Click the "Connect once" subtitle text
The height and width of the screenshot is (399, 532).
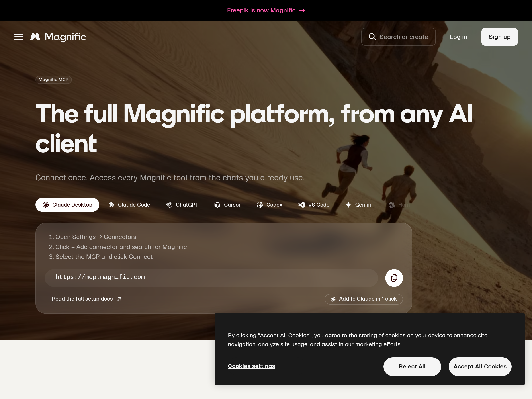click(170, 178)
